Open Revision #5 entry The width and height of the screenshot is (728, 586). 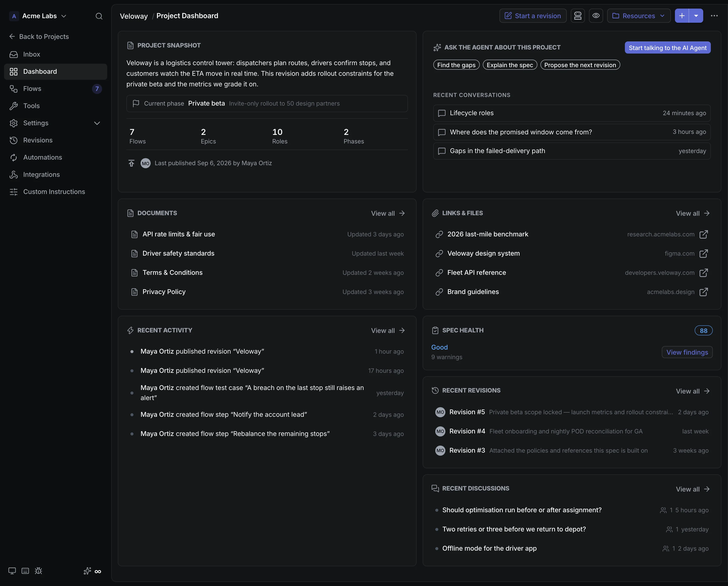[572, 412]
